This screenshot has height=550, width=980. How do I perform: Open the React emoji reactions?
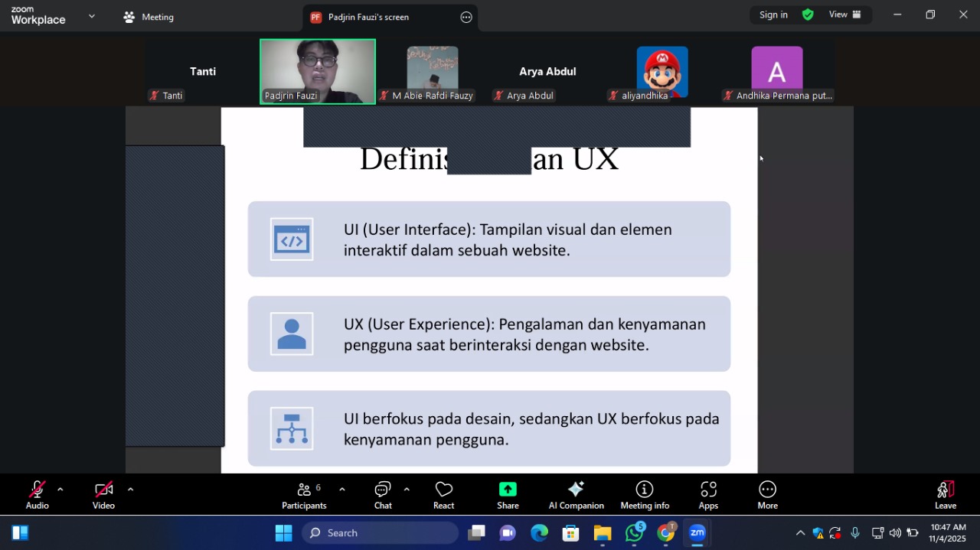point(443,495)
